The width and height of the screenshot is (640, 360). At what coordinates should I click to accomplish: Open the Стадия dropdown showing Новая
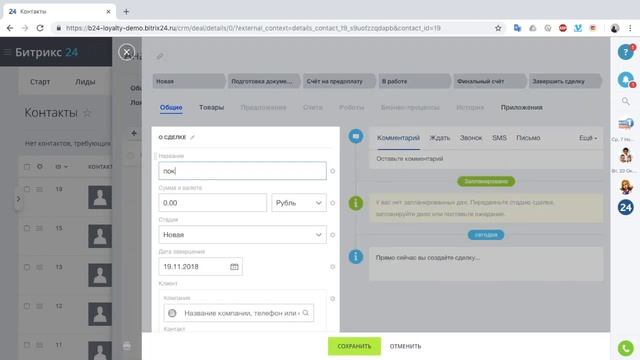point(242,235)
